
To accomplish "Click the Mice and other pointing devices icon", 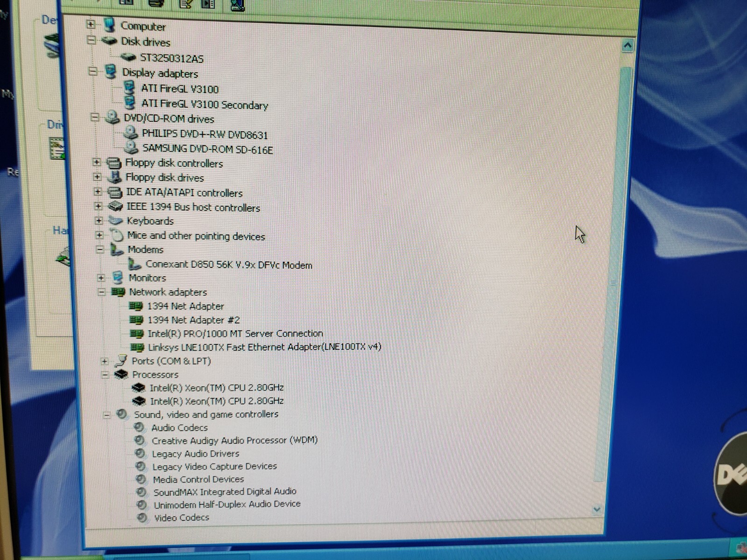I will pos(116,235).
